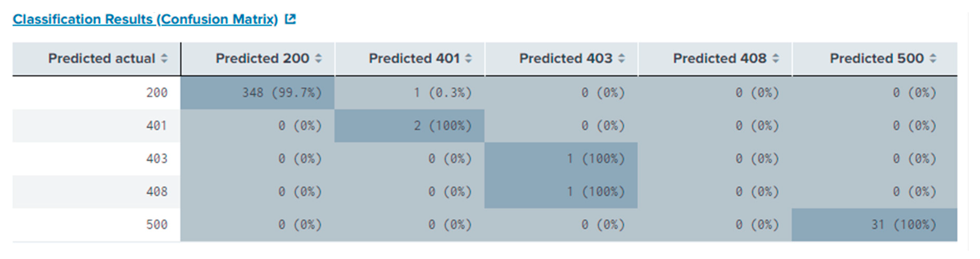Sort by Predicted actual column arrows

(x=164, y=58)
